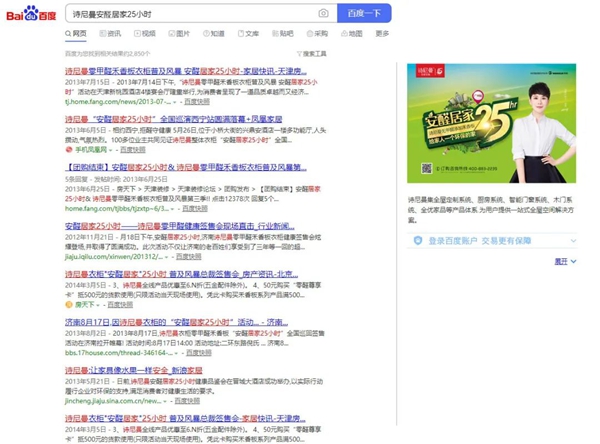The height and width of the screenshot is (444, 600).
Task: Open dropdown arrow next to tj.home.fang.com URL
Action: pos(174,102)
